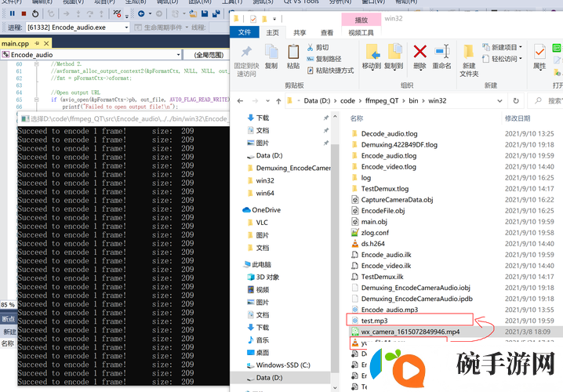This screenshot has height=392, width=563.
Task: Pin to Quick access in Explorer ribbon
Action: [x=246, y=61]
